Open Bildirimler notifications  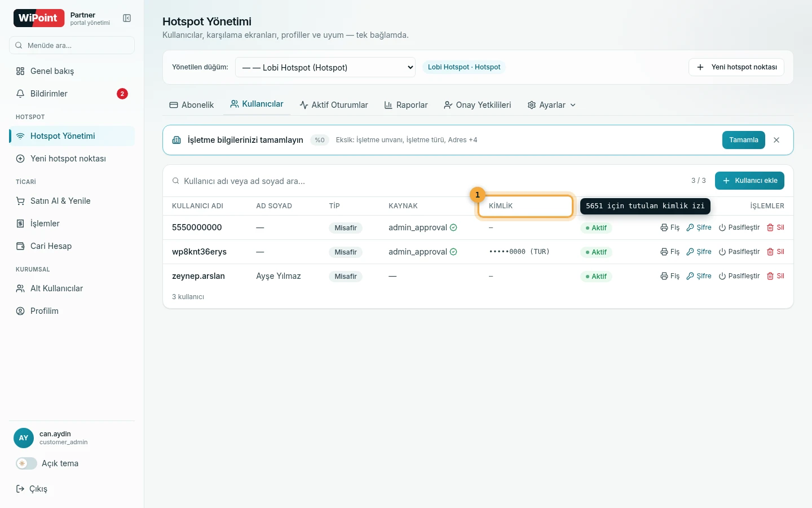72,94
